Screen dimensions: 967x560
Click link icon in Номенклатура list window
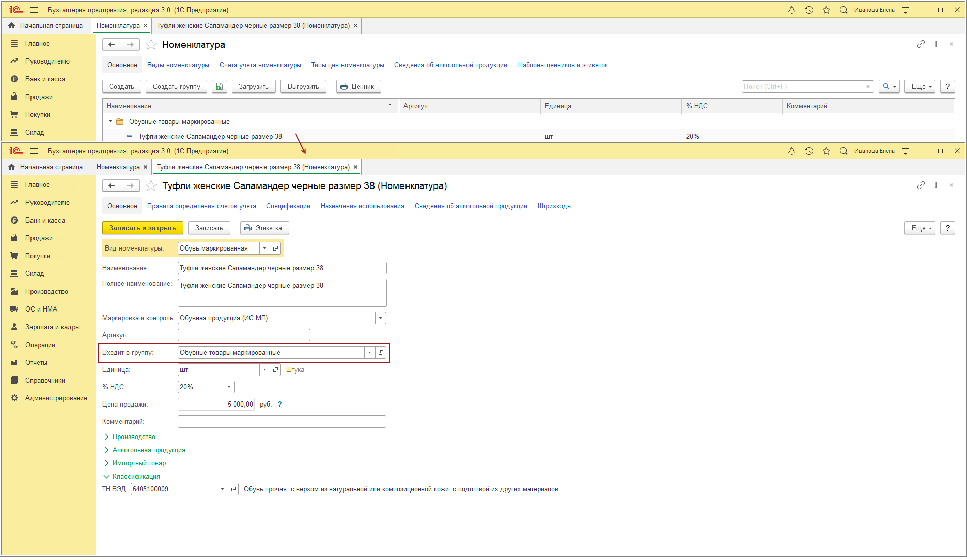(x=921, y=44)
